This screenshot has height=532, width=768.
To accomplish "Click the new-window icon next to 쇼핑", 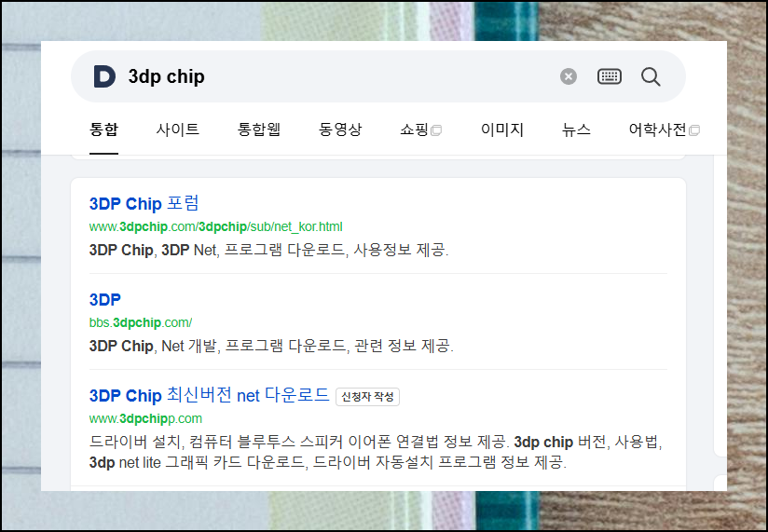I will pos(436,130).
